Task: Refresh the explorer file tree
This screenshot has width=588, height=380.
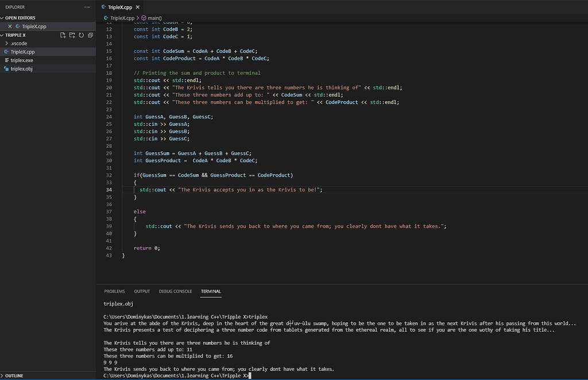Action: 82,35
